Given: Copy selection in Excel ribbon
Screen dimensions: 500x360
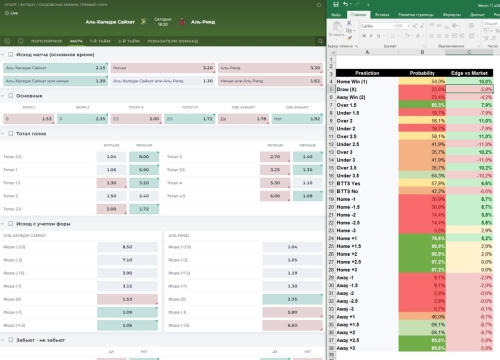Looking at the screenshot, I should click(349, 30).
